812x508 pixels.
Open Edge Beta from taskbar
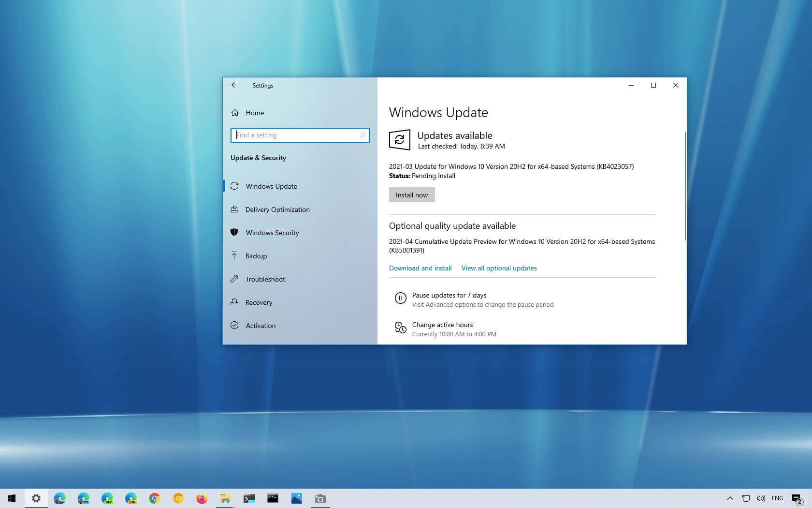[x=83, y=498]
